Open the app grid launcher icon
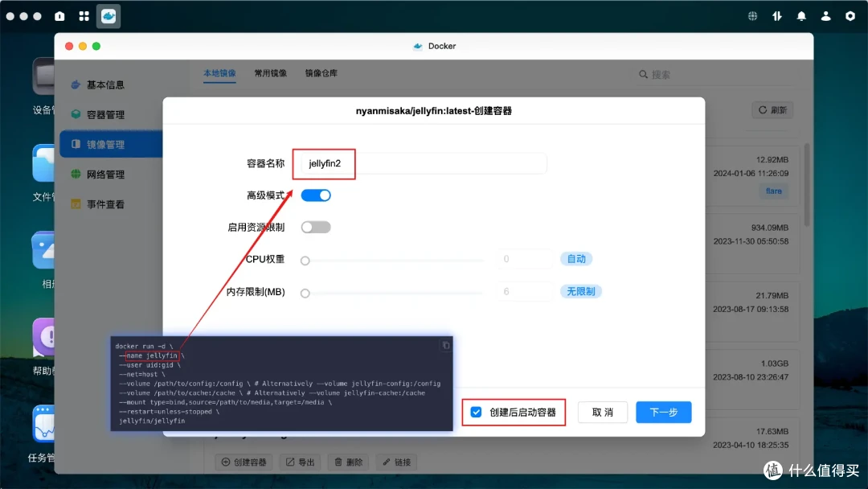This screenshot has width=868, height=489. (x=84, y=16)
